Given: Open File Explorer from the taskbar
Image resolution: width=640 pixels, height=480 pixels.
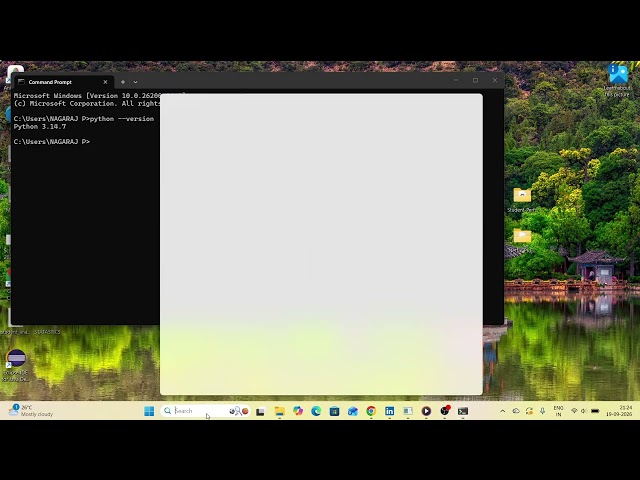Looking at the screenshot, I should click(x=280, y=411).
